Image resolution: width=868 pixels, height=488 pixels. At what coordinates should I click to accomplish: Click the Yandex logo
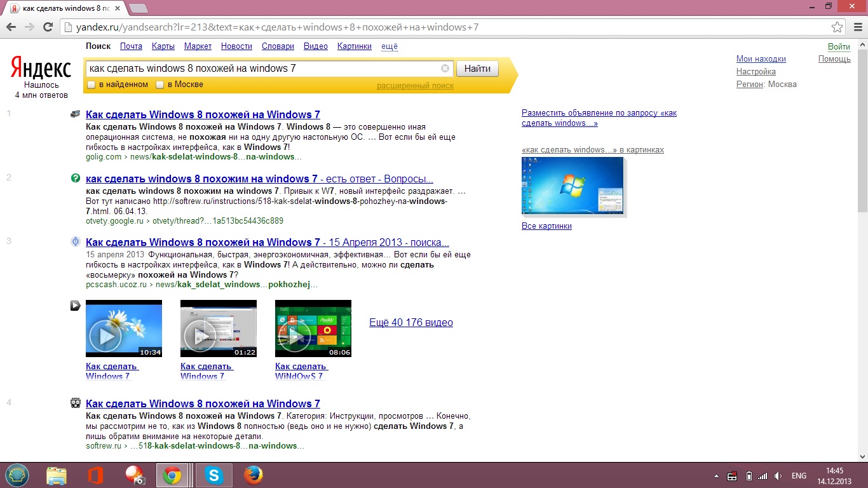click(x=41, y=68)
